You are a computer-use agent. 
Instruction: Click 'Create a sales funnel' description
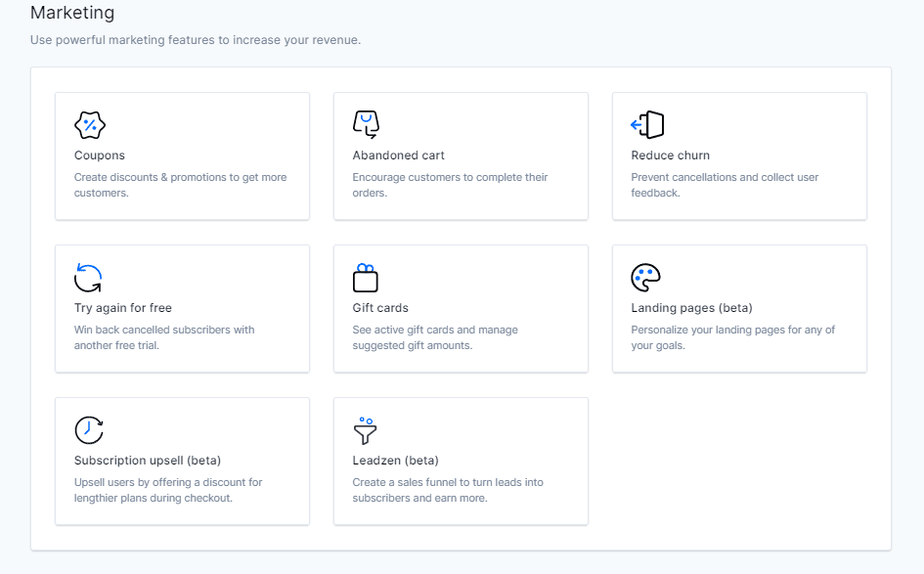click(448, 490)
